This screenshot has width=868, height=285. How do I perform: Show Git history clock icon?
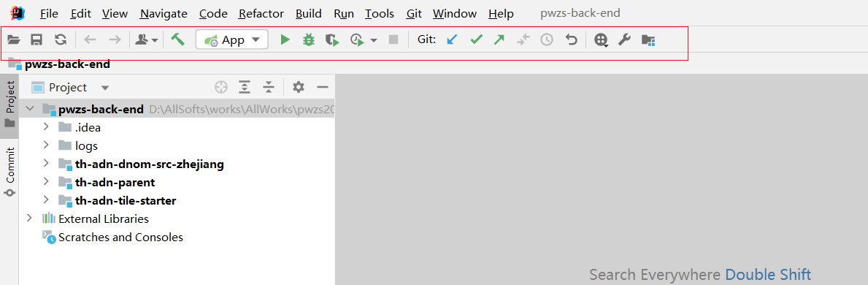coord(547,40)
